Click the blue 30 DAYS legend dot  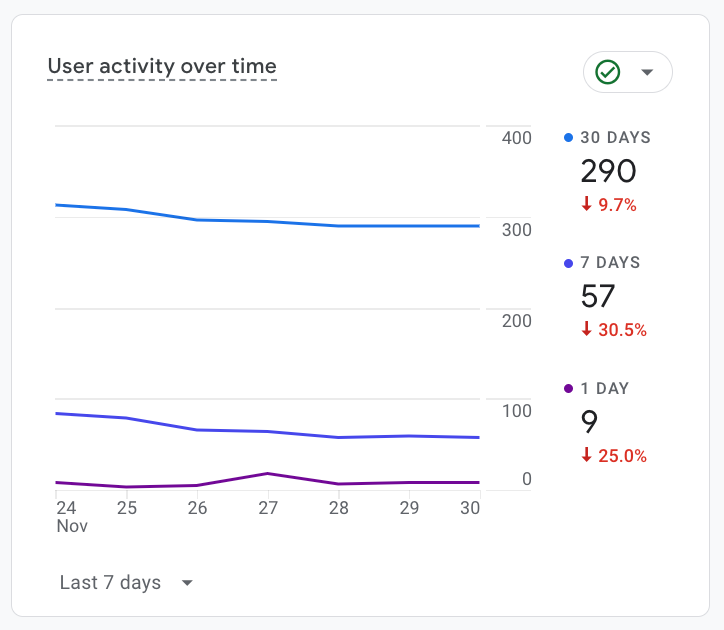(x=569, y=138)
